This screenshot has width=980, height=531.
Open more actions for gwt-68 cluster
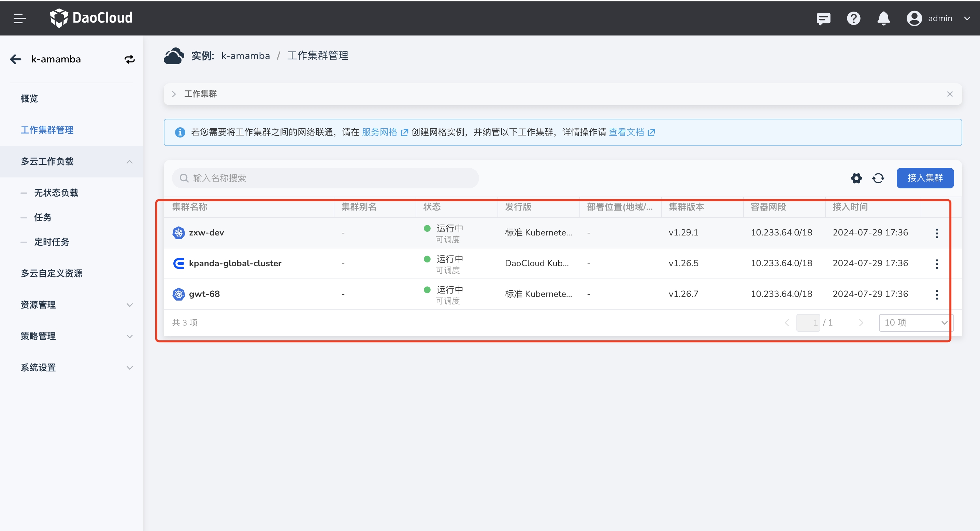(x=937, y=295)
